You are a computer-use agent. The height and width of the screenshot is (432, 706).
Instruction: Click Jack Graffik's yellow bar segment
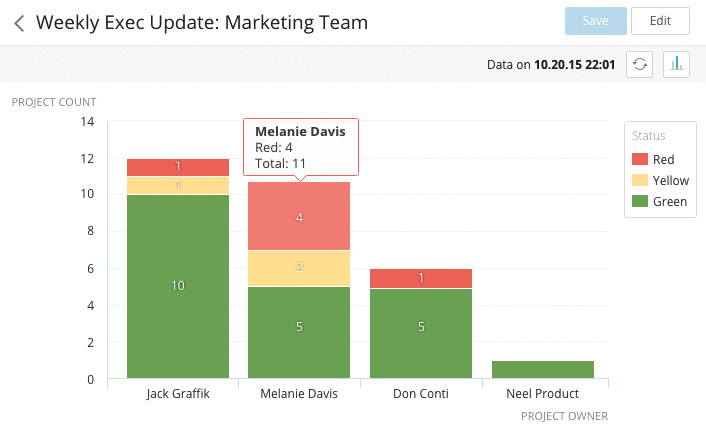point(178,186)
